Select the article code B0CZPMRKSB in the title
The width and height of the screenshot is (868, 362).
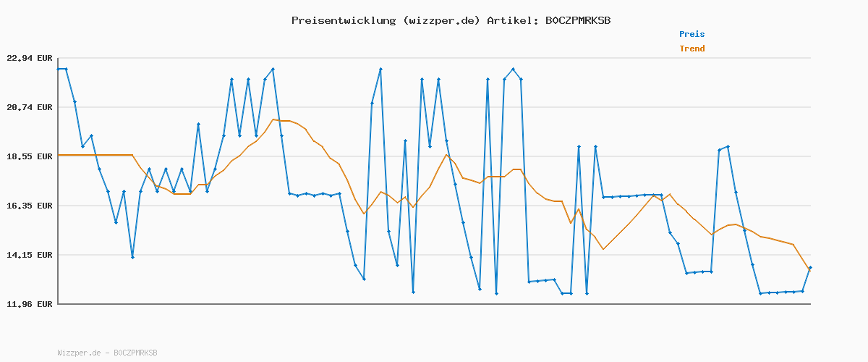[577, 20]
